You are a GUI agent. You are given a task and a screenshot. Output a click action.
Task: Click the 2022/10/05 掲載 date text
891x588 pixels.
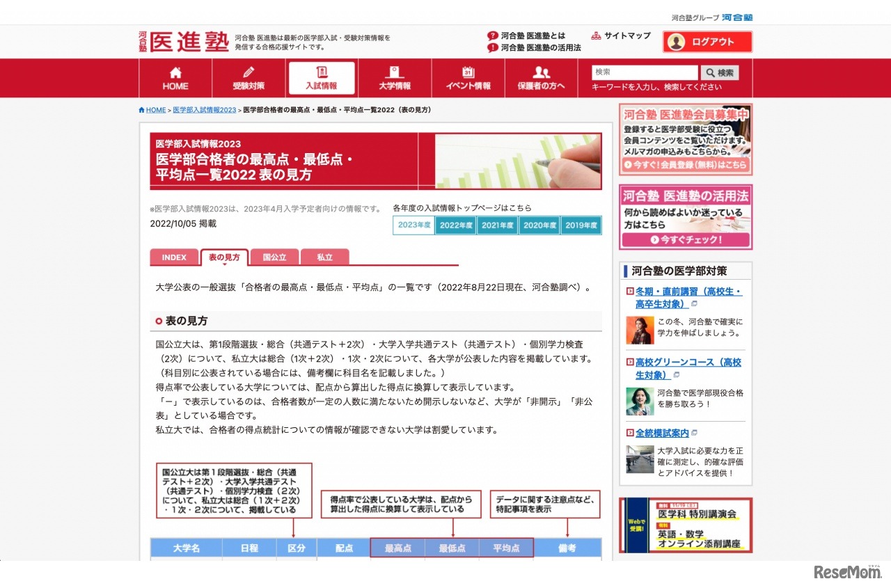coord(183,223)
